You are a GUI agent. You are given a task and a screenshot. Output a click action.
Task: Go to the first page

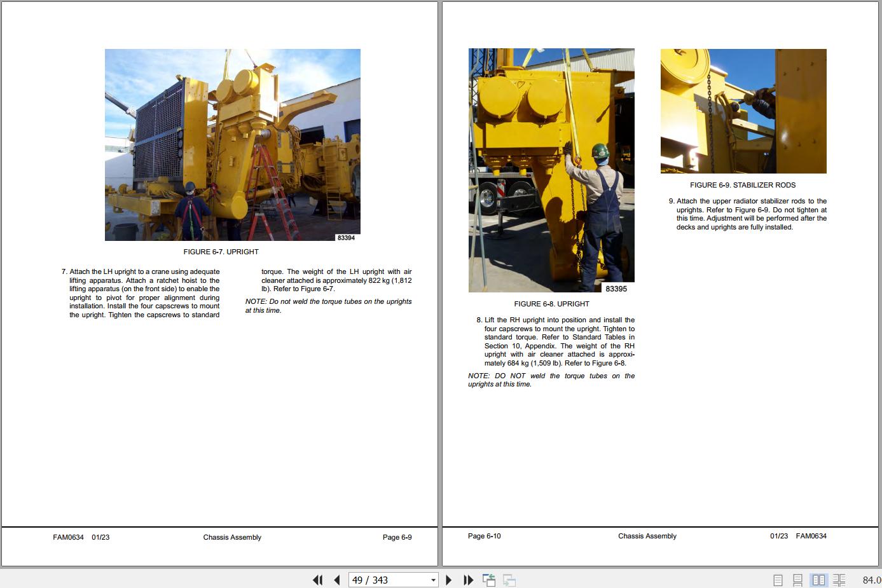pyautogui.click(x=317, y=580)
